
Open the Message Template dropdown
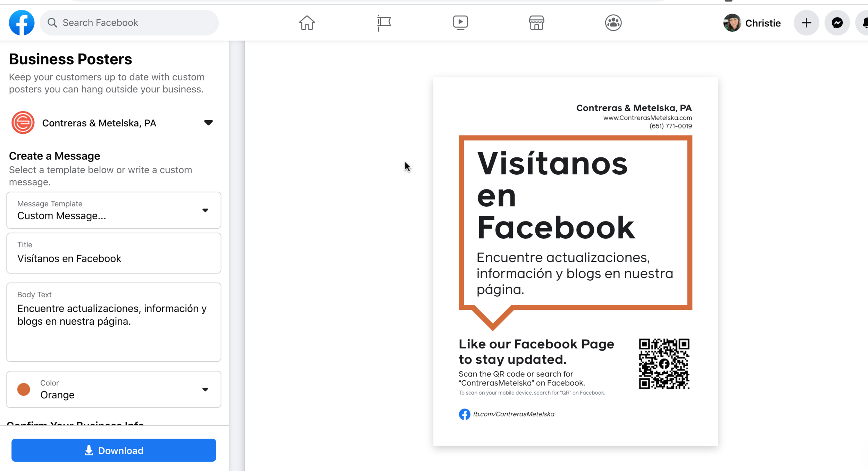(114, 210)
